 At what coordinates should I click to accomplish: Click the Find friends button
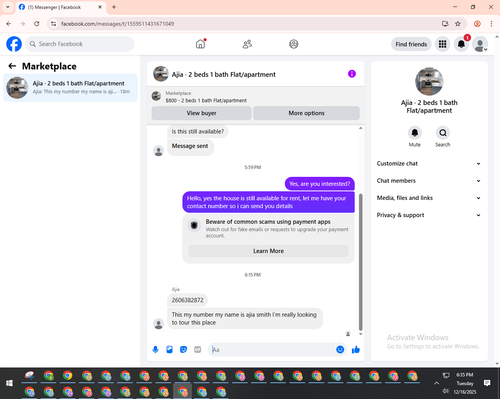(x=411, y=44)
